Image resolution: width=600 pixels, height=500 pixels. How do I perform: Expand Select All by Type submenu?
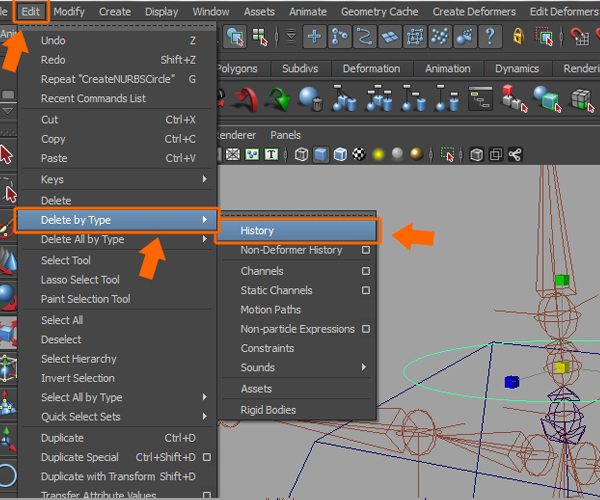(117, 397)
